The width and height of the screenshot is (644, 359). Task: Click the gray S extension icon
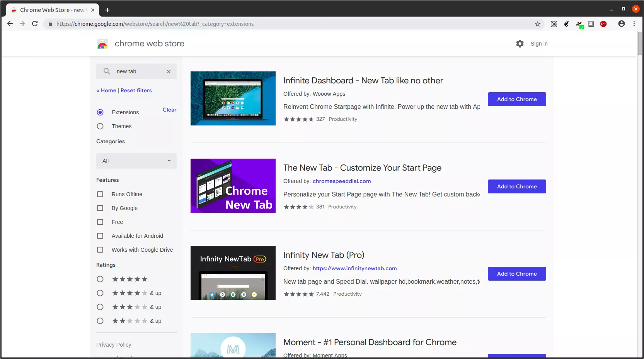click(x=591, y=24)
